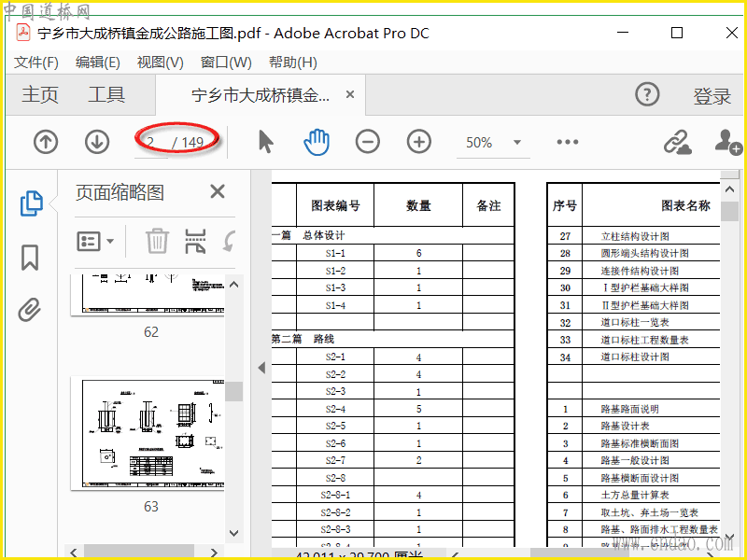Click the 道口标柱设计图 row text
Image resolution: width=747 pixels, height=560 pixels.
tap(635, 357)
